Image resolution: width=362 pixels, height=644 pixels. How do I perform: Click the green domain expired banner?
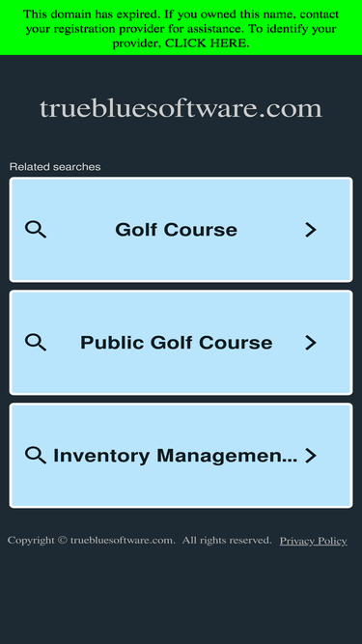tap(181, 28)
